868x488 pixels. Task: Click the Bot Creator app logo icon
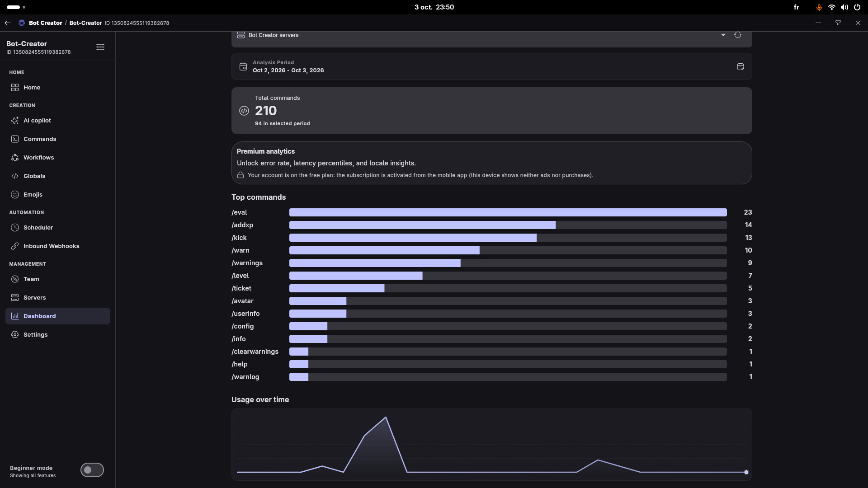coord(21,23)
